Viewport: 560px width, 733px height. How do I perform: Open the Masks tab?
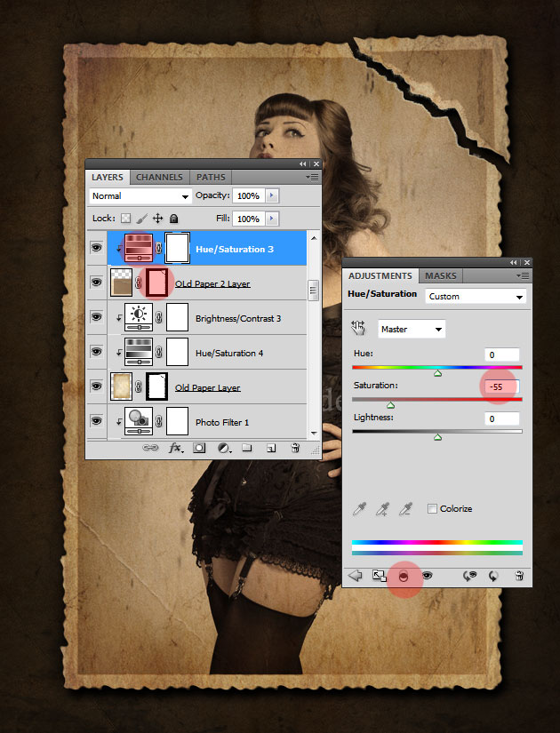[440, 275]
